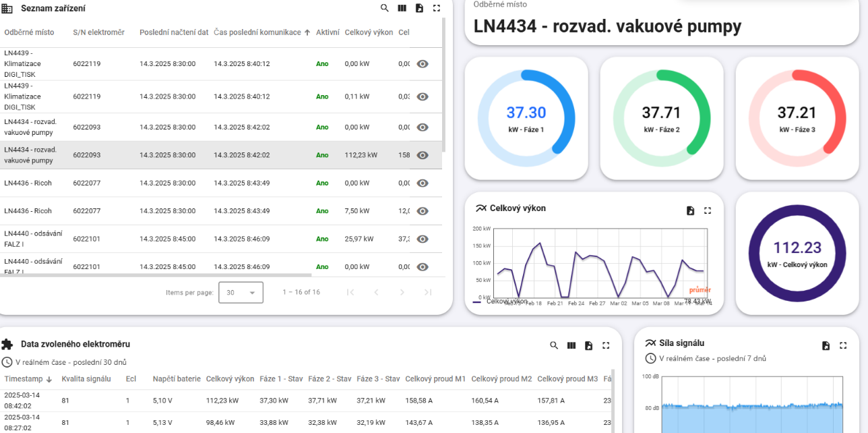Expand the Celkový výkon chart to fullscreen

708,210
